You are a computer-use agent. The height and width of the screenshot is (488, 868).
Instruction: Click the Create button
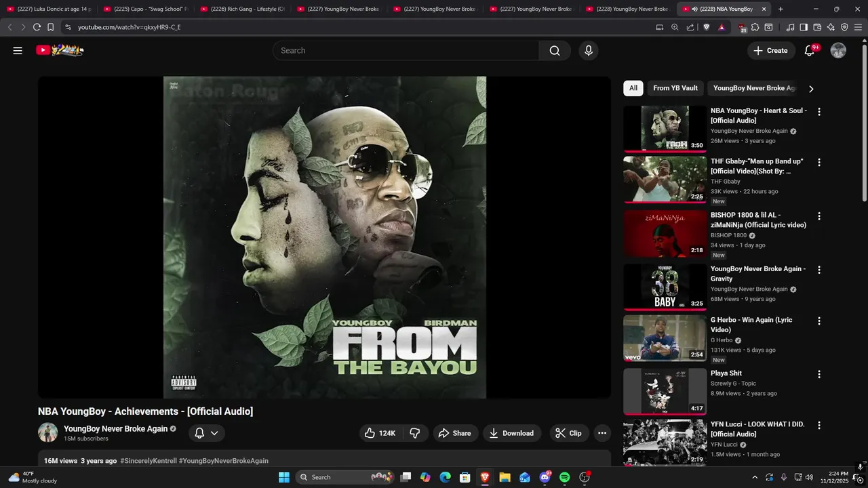[x=771, y=51]
